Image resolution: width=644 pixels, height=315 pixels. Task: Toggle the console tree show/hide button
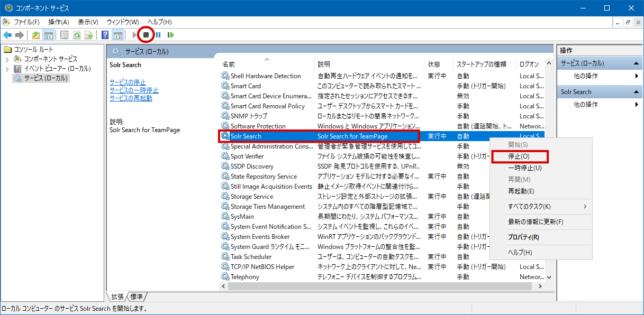(48, 35)
